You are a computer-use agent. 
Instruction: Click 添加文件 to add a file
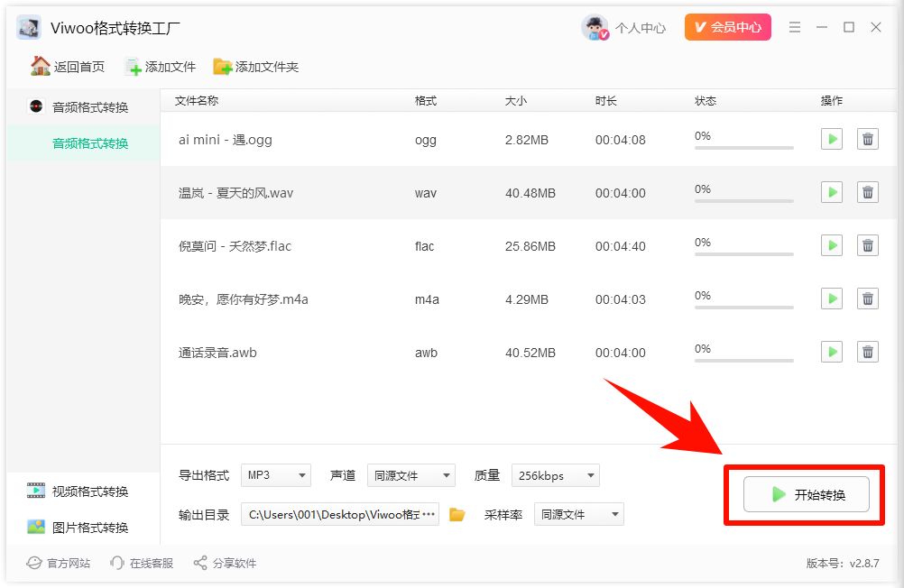pos(161,67)
